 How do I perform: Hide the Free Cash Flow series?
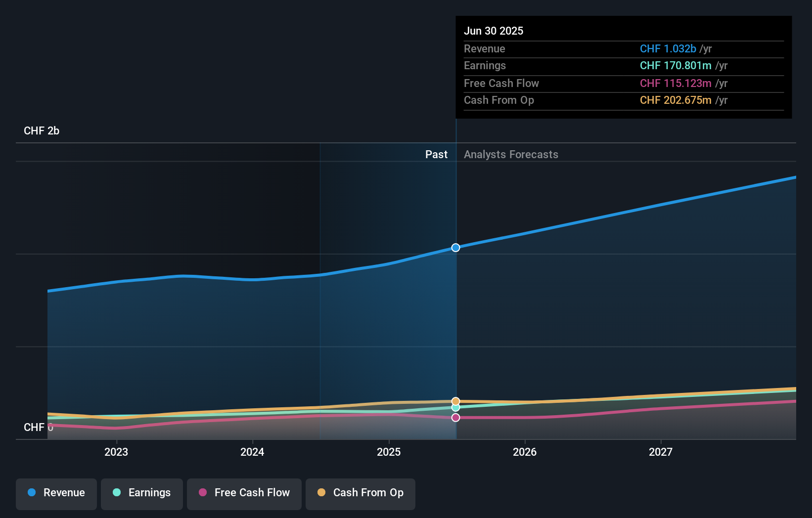(244, 493)
